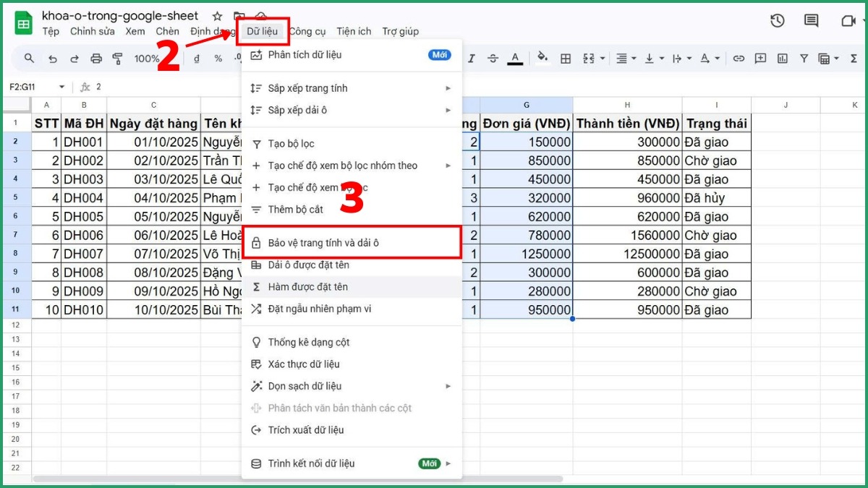Open version history clock icon

(x=778, y=21)
